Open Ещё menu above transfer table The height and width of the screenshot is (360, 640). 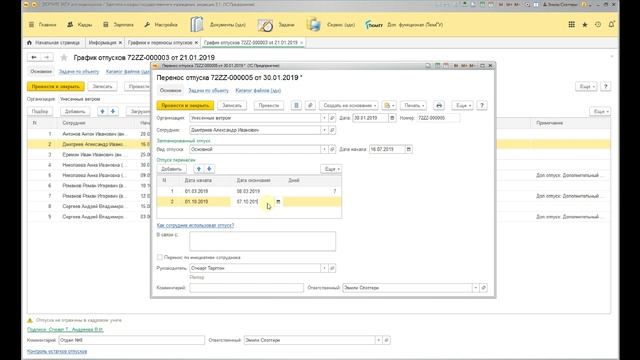[331, 169]
